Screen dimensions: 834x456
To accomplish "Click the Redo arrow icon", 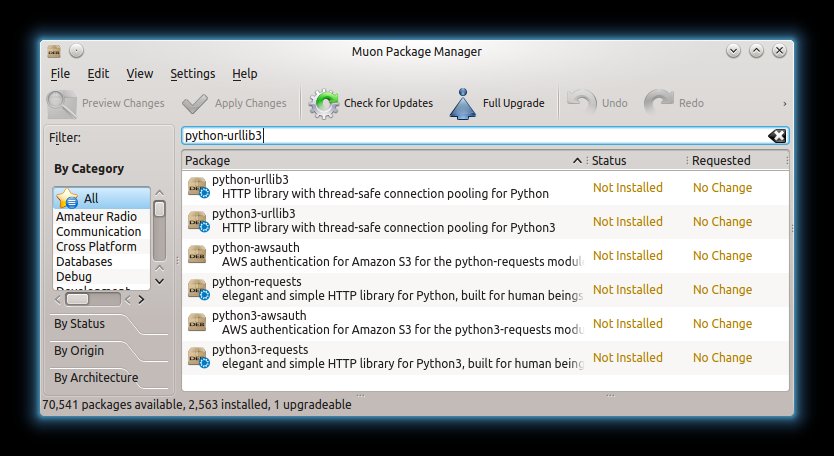I will 658,103.
